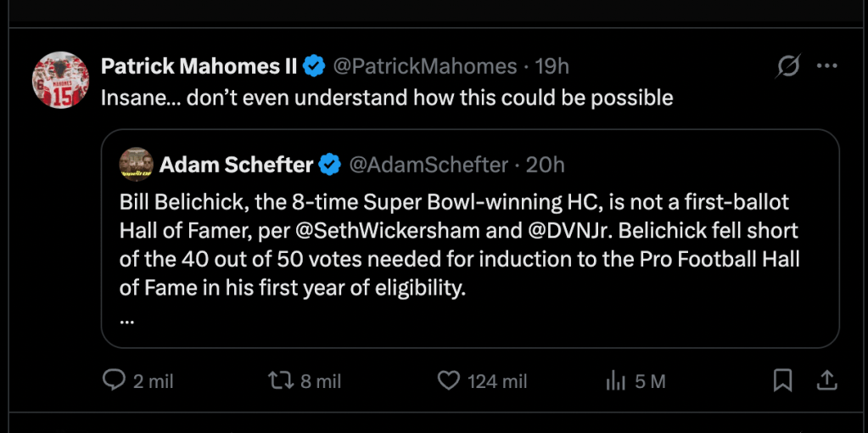The height and width of the screenshot is (433, 868).
Task: Click Adam Schefter's verified checkmark badge
Action: pos(329,164)
